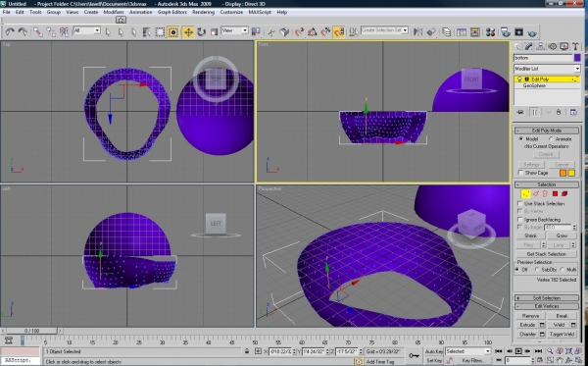Choose SubObj preview selection radio
588x366 pixels.
(537, 270)
